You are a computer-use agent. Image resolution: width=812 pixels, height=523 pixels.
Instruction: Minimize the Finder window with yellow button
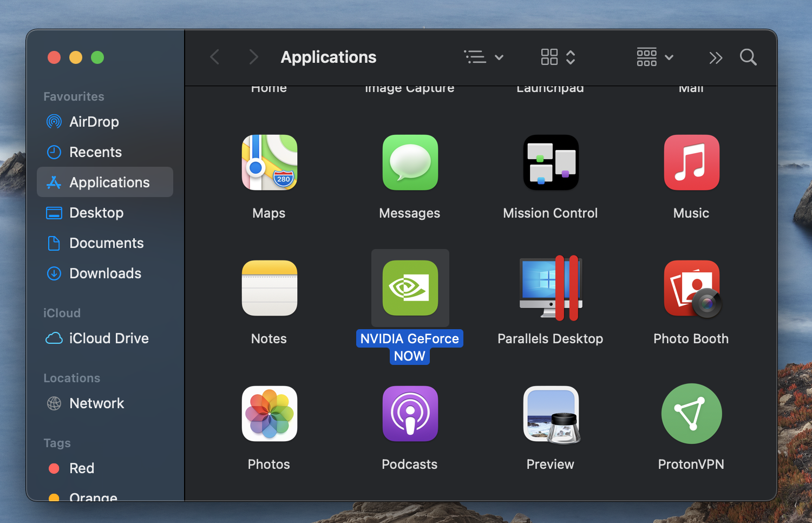[76, 57]
